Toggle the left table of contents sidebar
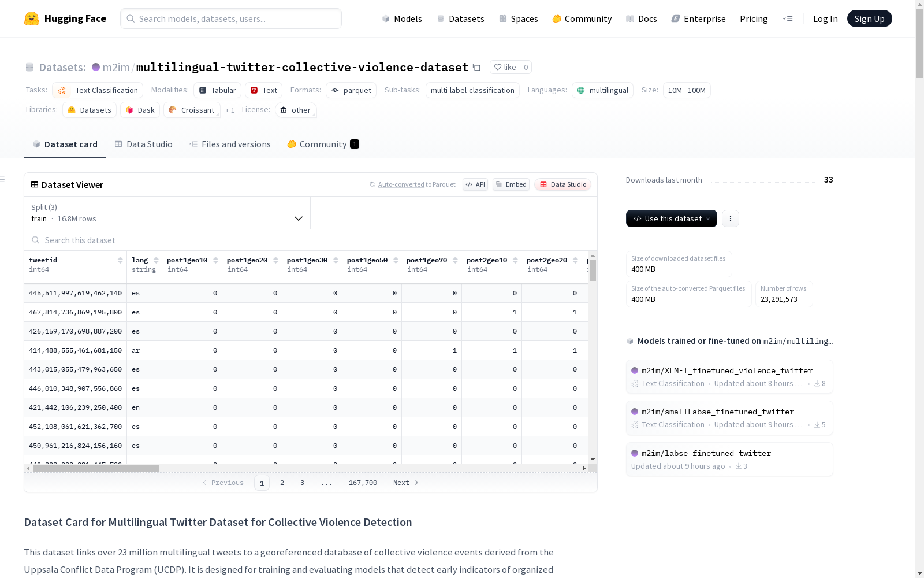This screenshot has width=924, height=578. pyautogui.click(x=2, y=179)
